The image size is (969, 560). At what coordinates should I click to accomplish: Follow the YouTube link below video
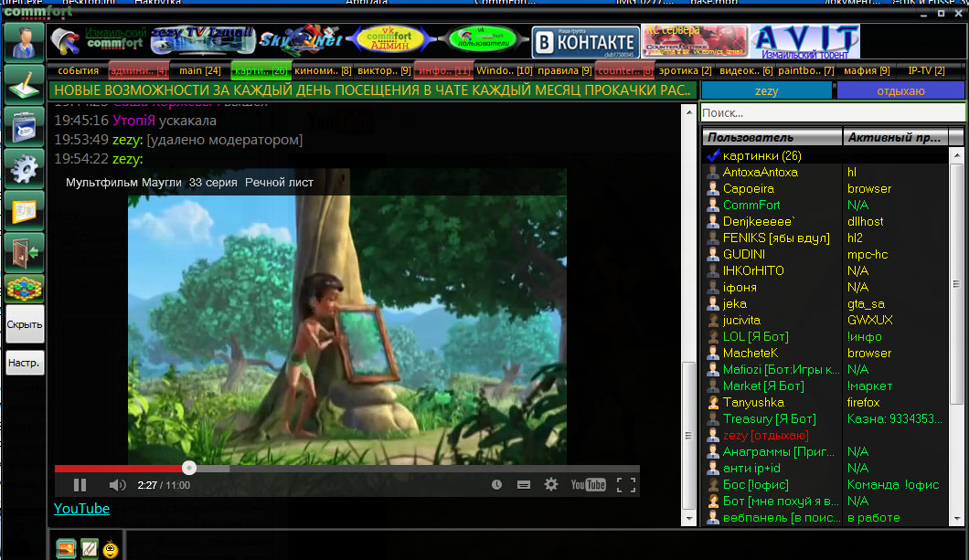click(81, 509)
